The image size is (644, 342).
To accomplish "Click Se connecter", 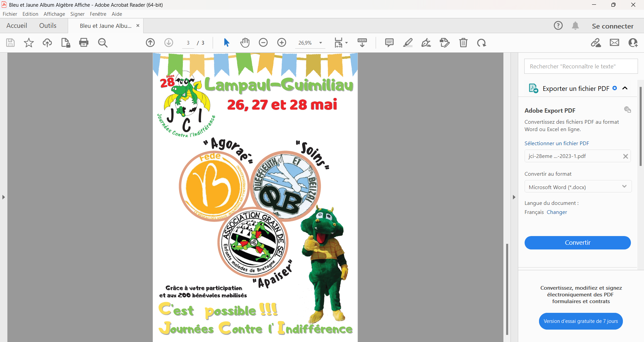I will pyautogui.click(x=612, y=26).
